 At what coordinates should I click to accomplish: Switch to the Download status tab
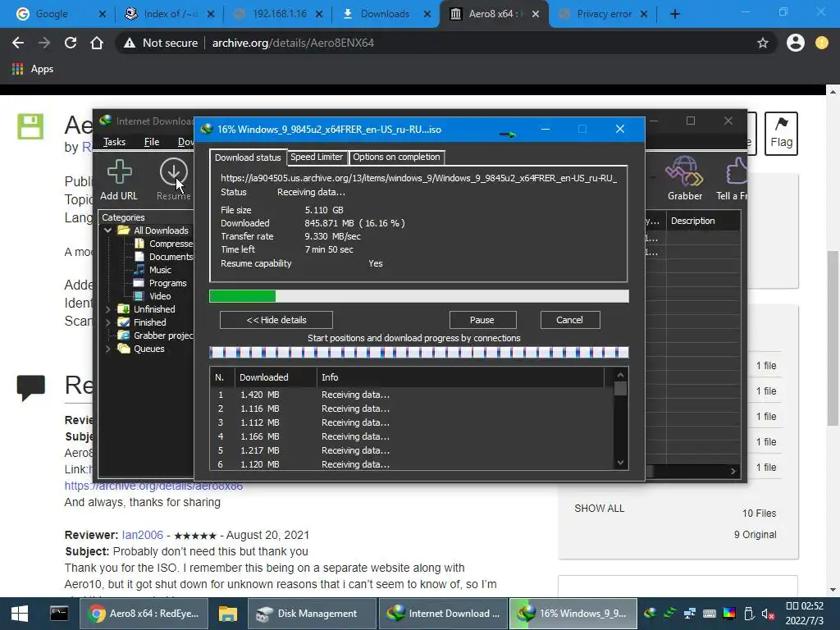(x=248, y=157)
